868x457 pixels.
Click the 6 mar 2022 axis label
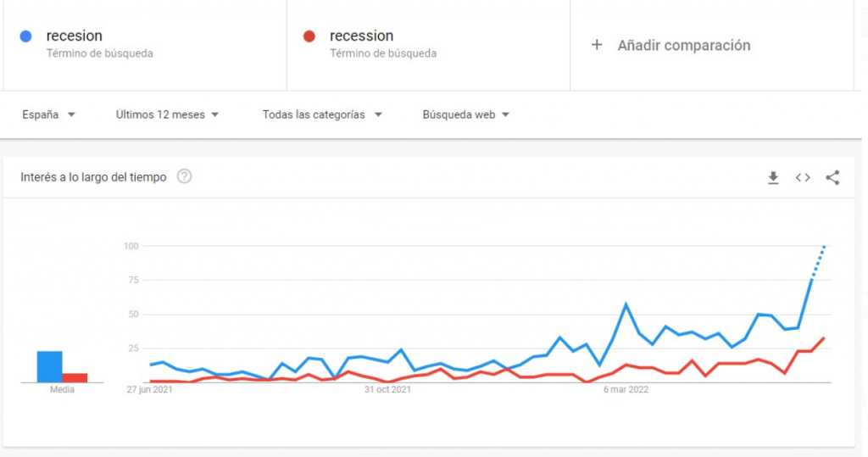626,390
